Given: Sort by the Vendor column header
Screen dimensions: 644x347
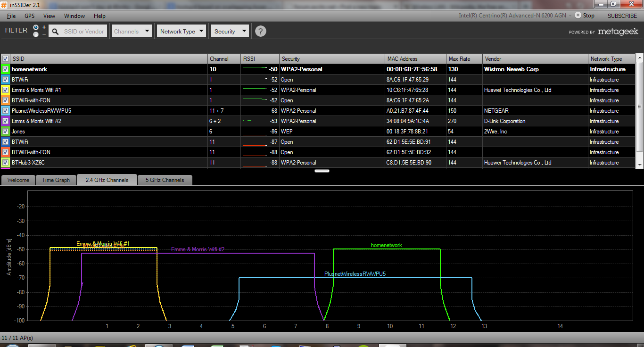Looking at the screenshot, I should (x=536, y=59).
